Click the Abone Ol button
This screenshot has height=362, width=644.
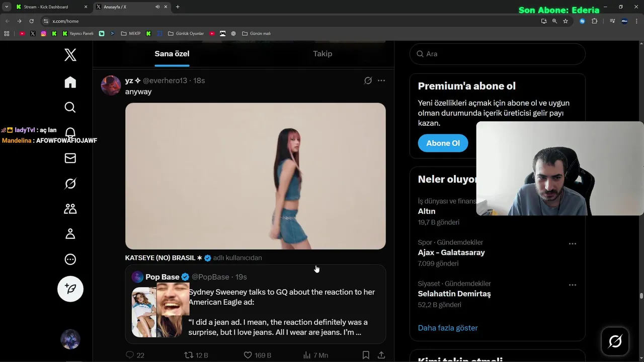[443, 143]
